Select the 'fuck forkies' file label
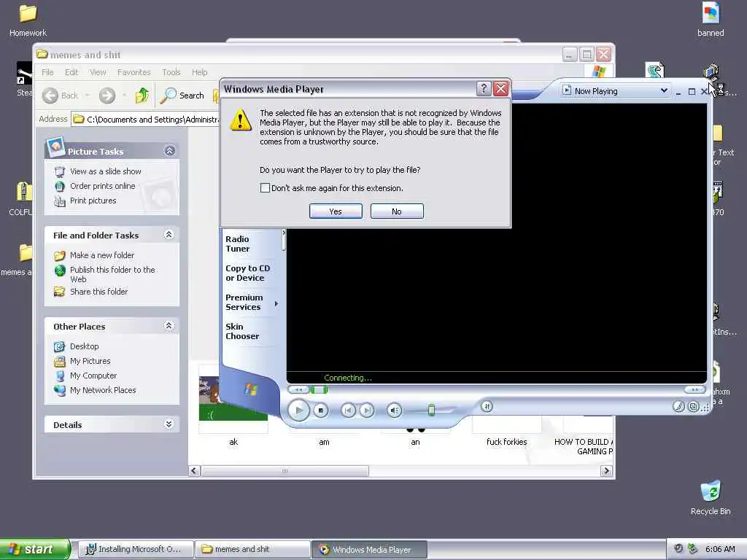The image size is (747, 560). [506, 442]
